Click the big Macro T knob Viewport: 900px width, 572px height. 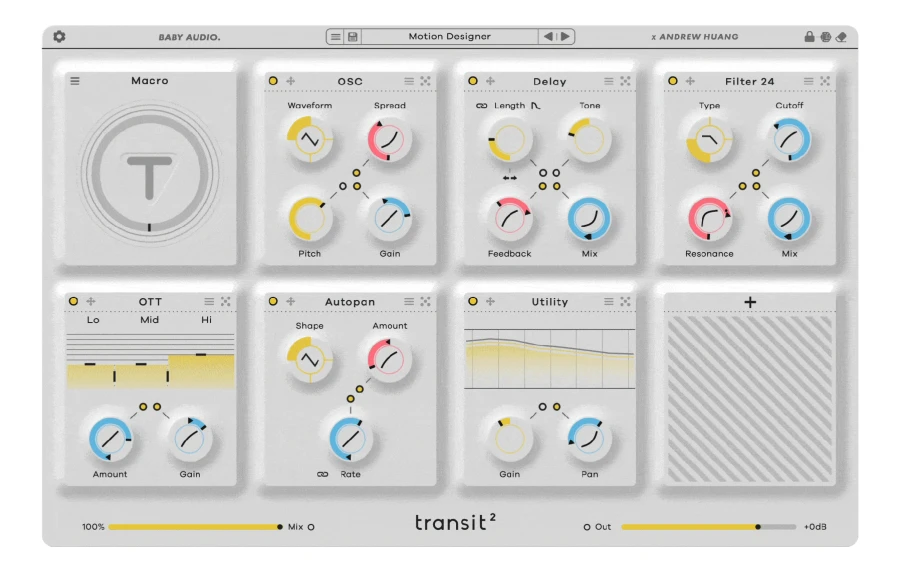150,174
